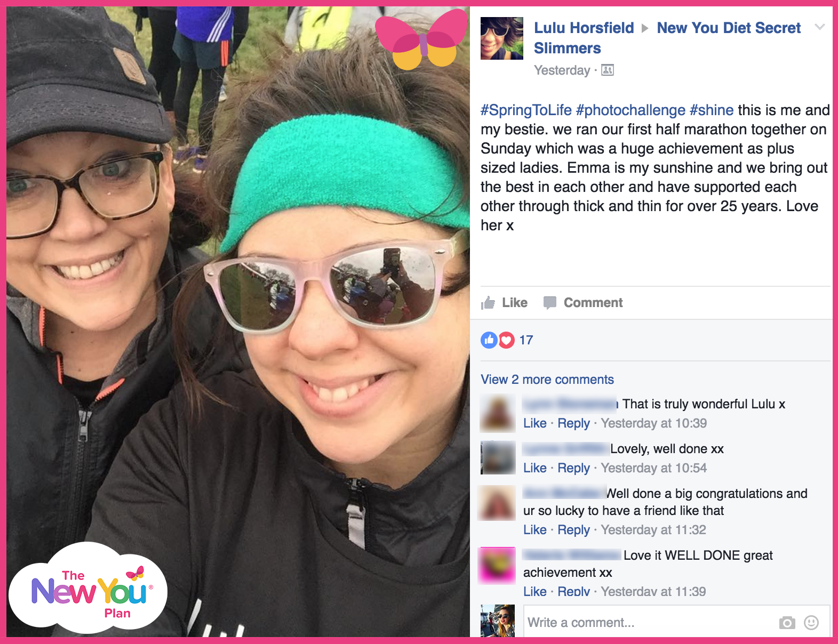Viewport: 838px width, 644px height.
Task: Open New You Diet Secret Slimmers group
Action: point(667,38)
